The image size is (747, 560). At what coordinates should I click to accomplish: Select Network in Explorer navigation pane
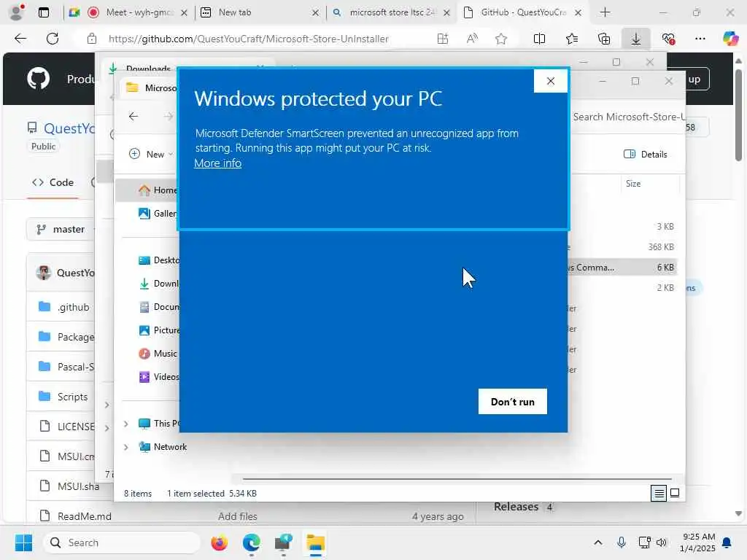coord(170,447)
